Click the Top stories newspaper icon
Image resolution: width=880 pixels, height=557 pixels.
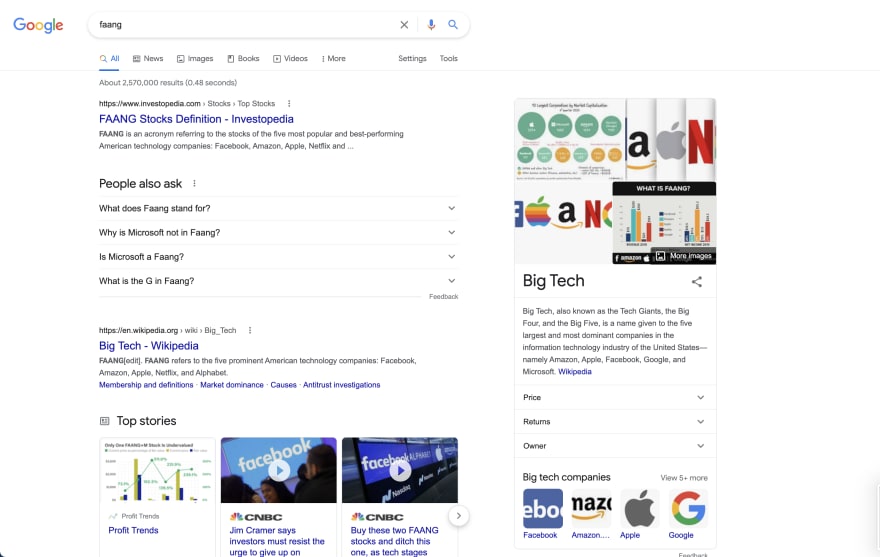pyautogui.click(x=104, y=421)
